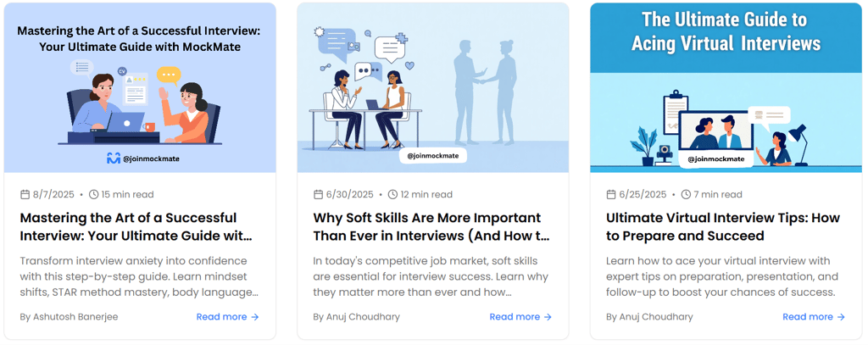Open Read more on Mastering Interview article
This screenshot has height=345, width=868.
[227, 317]
